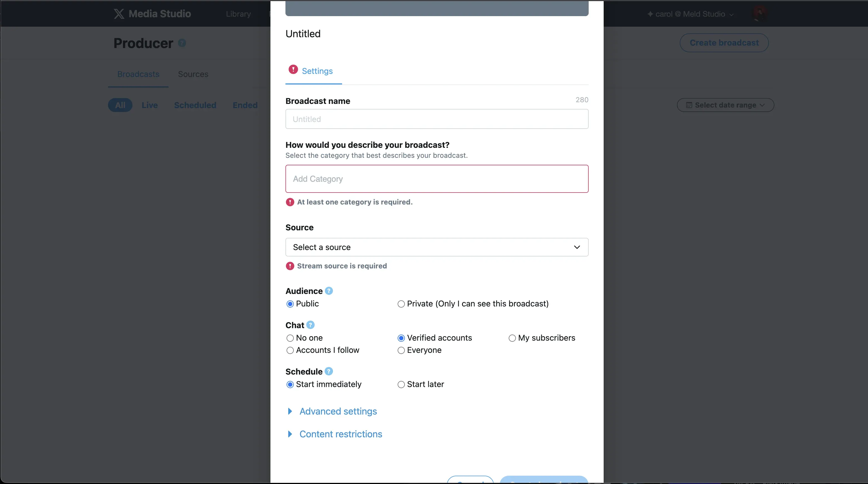Click the category required error icon
This screenshot has height=484, width=868.
(x=290, y=202)
